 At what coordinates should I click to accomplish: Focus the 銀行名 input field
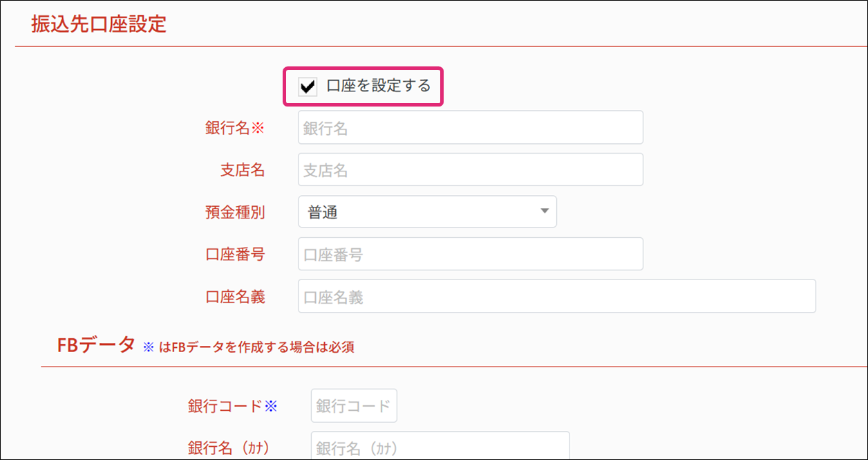tap(470, 128)
